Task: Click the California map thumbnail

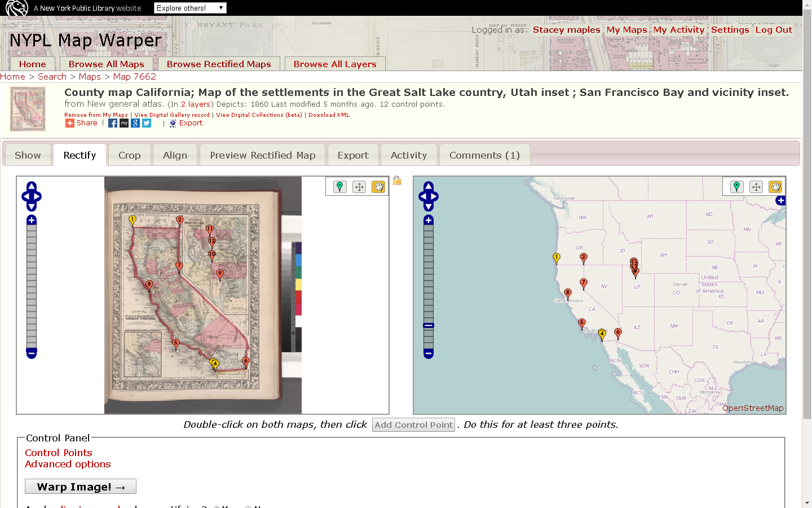Action: (28, 109)
